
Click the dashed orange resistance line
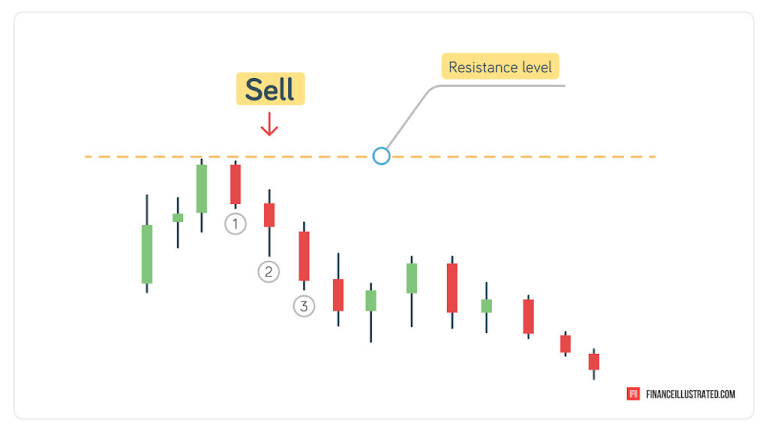[370, 157]
